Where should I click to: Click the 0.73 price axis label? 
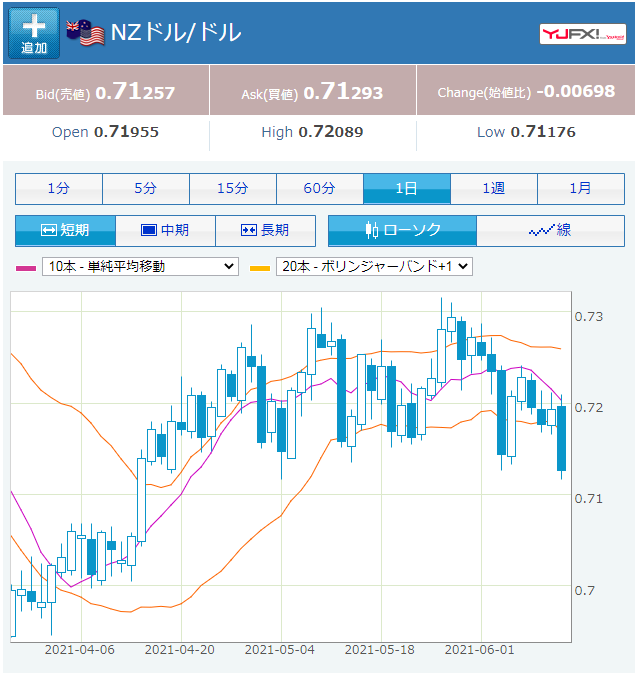pos(589,317)
